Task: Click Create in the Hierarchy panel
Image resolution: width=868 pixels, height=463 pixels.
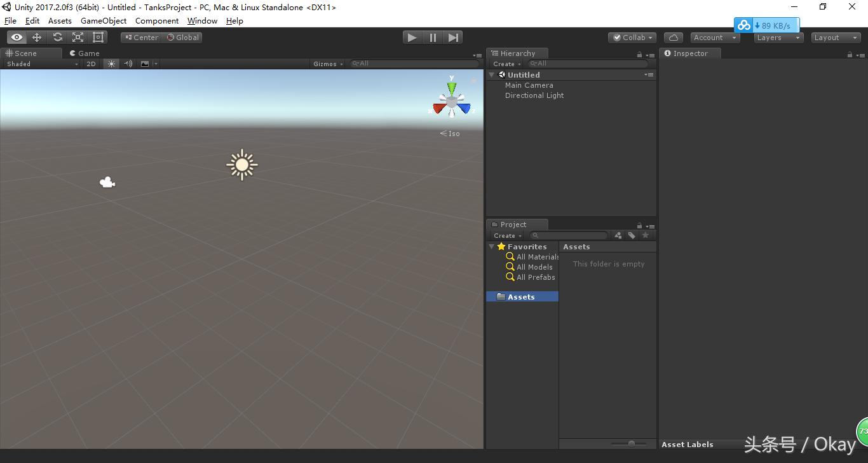Action: point(505,64)
